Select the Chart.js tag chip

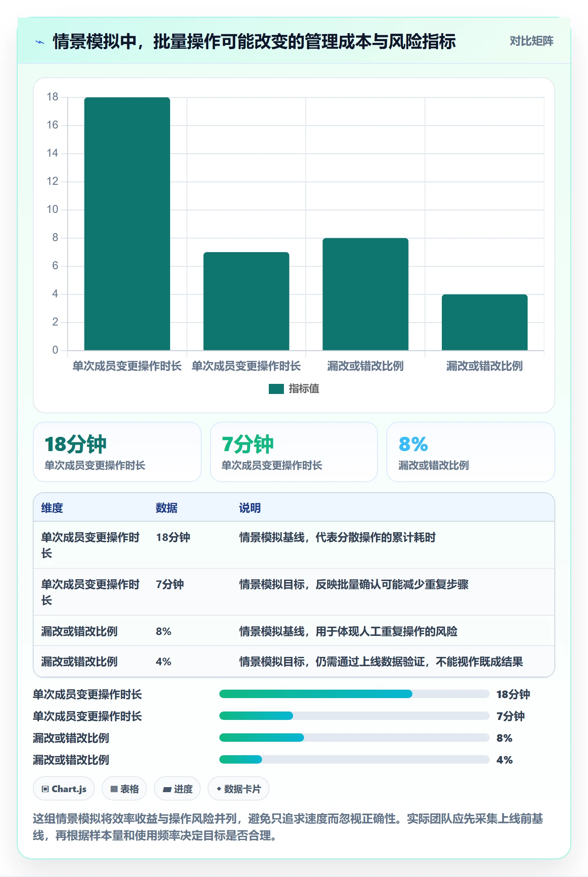click(64, 789)
